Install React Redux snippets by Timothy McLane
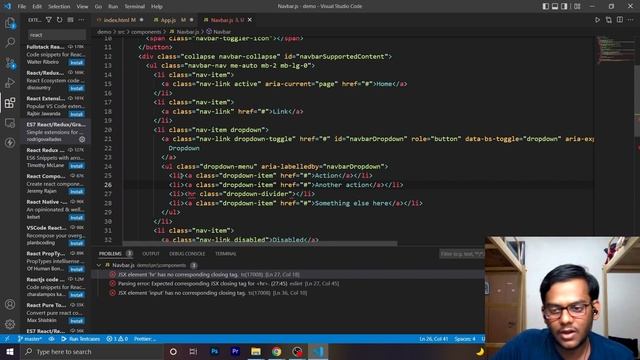640x360 pixels. (77, 166)
